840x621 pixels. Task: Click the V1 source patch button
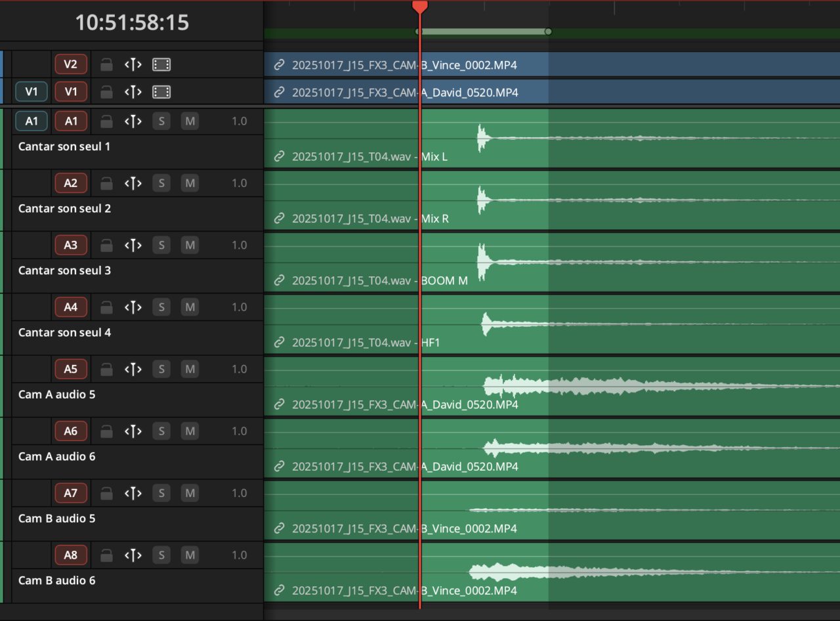[31, 92]
